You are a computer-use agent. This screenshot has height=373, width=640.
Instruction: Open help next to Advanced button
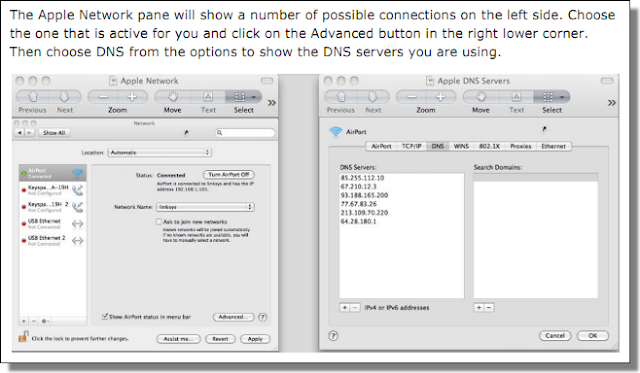click(x=263, y=317)
